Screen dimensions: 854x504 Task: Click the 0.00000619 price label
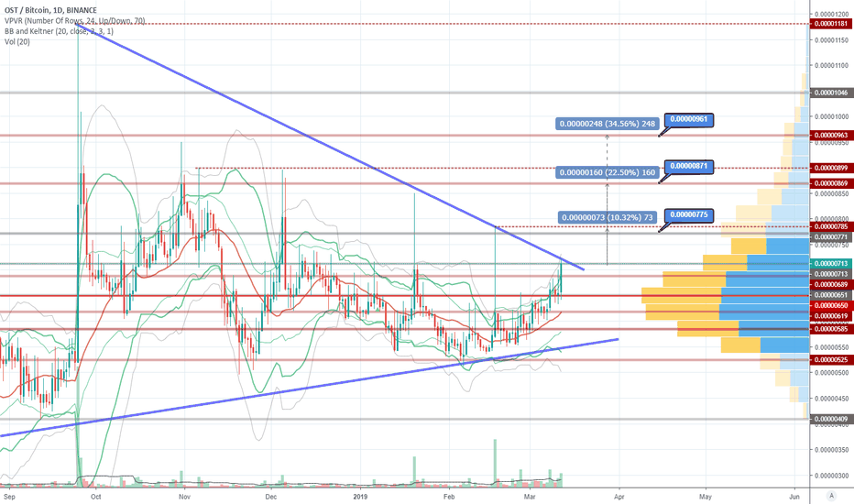click(832, 316)
